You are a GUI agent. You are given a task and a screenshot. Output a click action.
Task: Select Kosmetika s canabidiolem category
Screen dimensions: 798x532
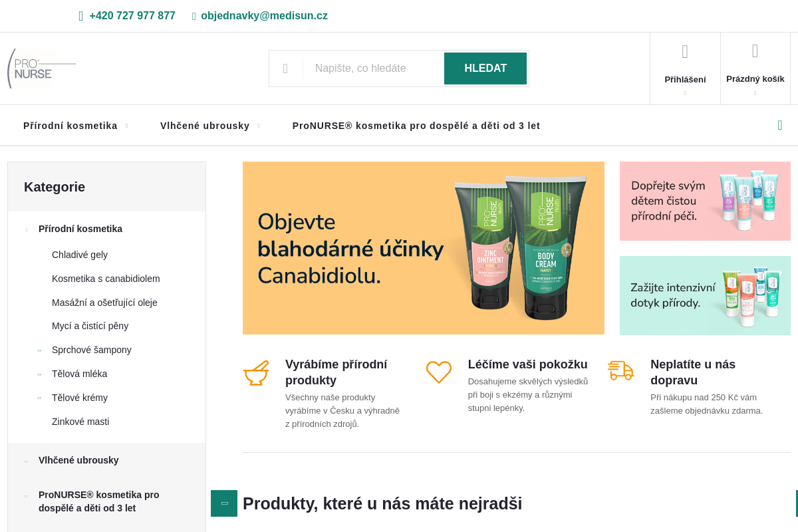(106, 279)
